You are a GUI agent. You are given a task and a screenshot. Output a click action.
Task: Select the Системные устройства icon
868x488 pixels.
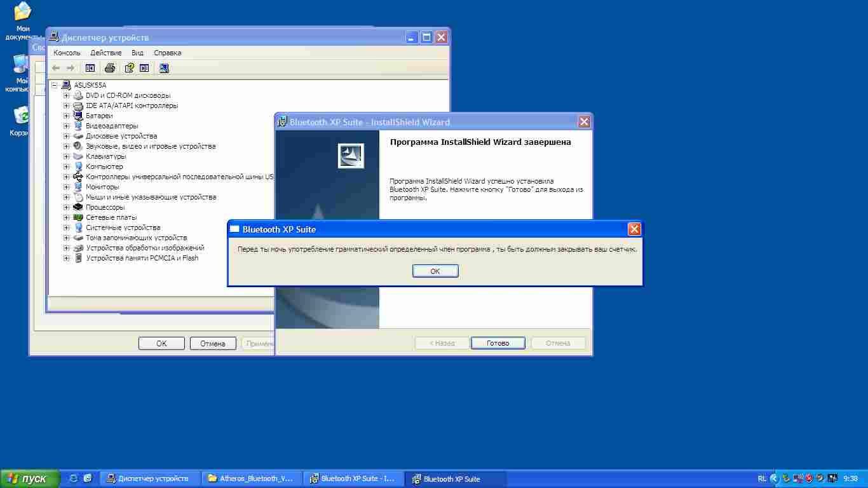(78, 227)
